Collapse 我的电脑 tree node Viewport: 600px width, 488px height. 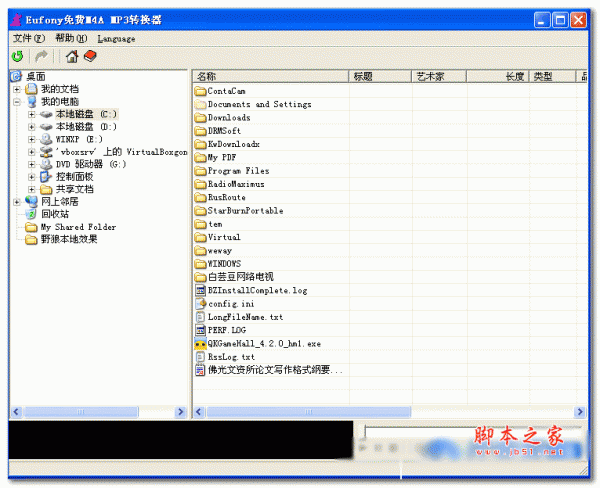point(17,102)
